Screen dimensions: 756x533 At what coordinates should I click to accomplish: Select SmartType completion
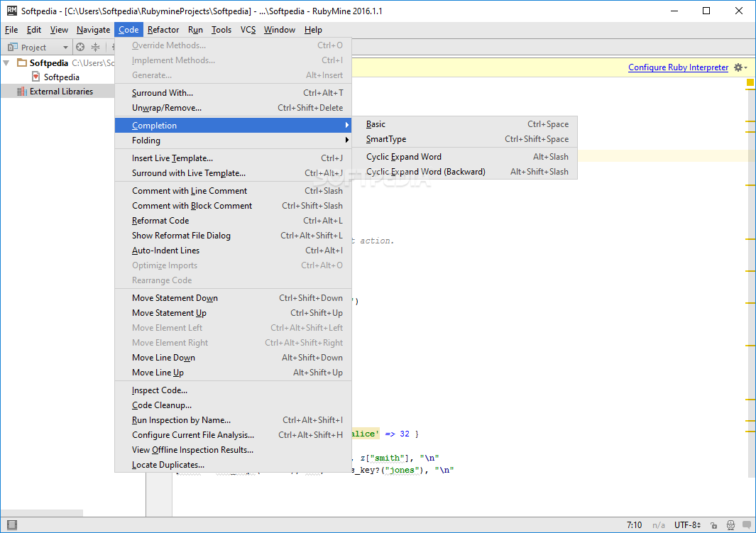pyautogui.click(x=465, y=139)
